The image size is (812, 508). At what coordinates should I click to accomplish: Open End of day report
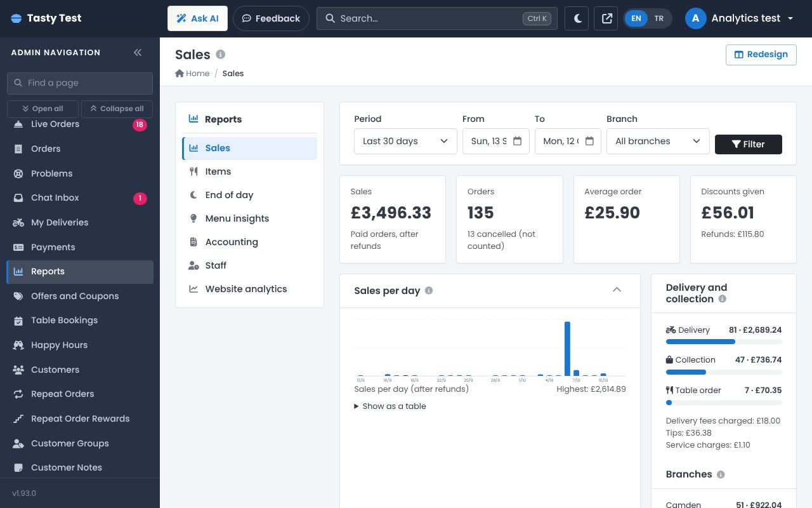coord(249,195)
